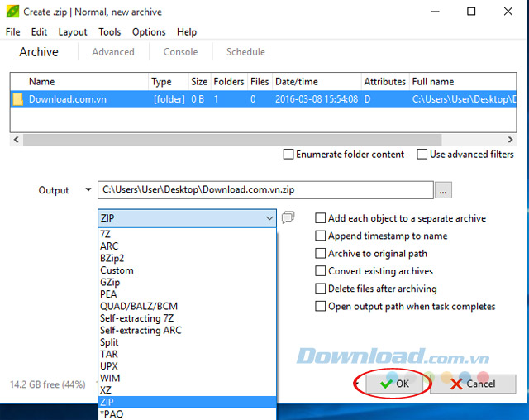
Task: Collapse the ZIP format dropdown arrow
Action: [x=269, y=218]
